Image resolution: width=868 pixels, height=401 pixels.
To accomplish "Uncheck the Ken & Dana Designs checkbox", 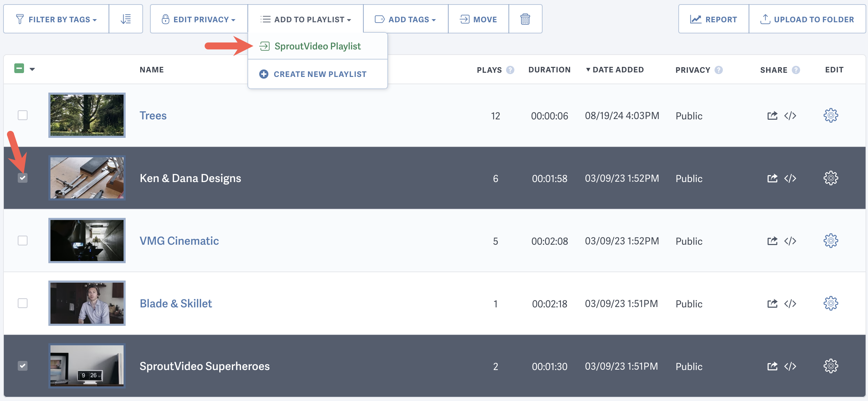I will click(x=23, y=178).
